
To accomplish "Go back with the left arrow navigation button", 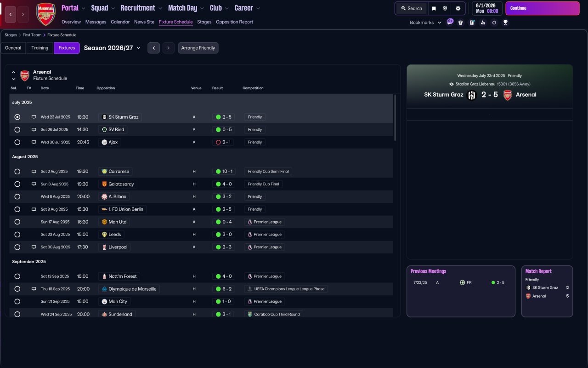I will (11, 14).
